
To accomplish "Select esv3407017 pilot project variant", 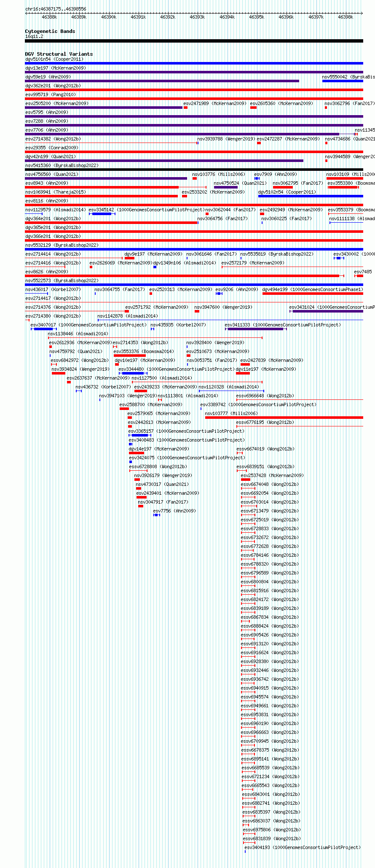I will [88, 325].
